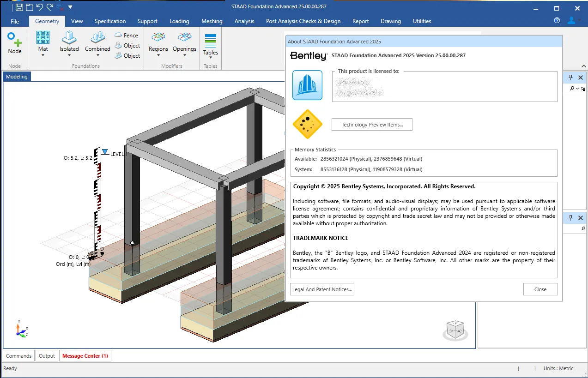Close the upper right docked panel

point(581,78)
